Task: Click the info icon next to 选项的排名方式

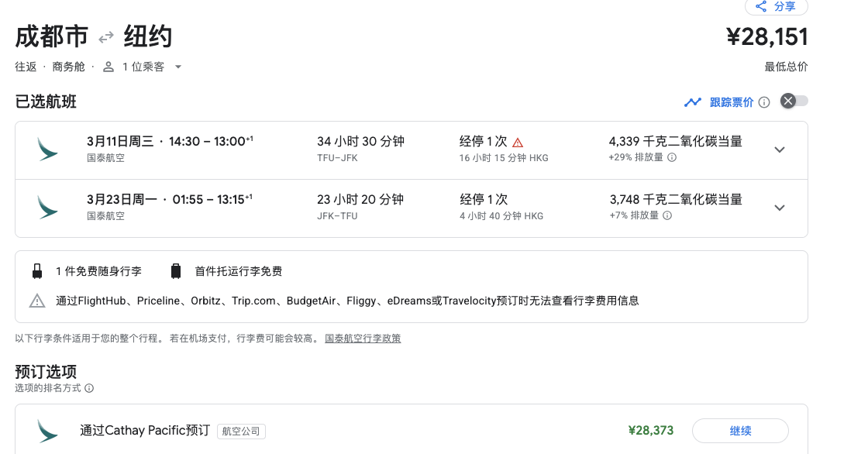Action: 89,388
